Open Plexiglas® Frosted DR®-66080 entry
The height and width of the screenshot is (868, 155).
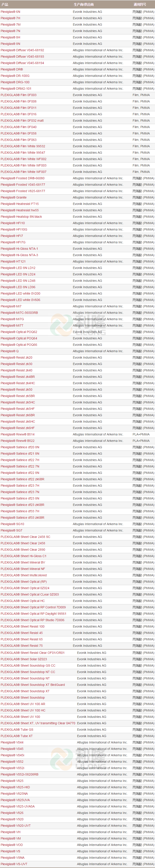pyautogui.click(x=23, y=178)
